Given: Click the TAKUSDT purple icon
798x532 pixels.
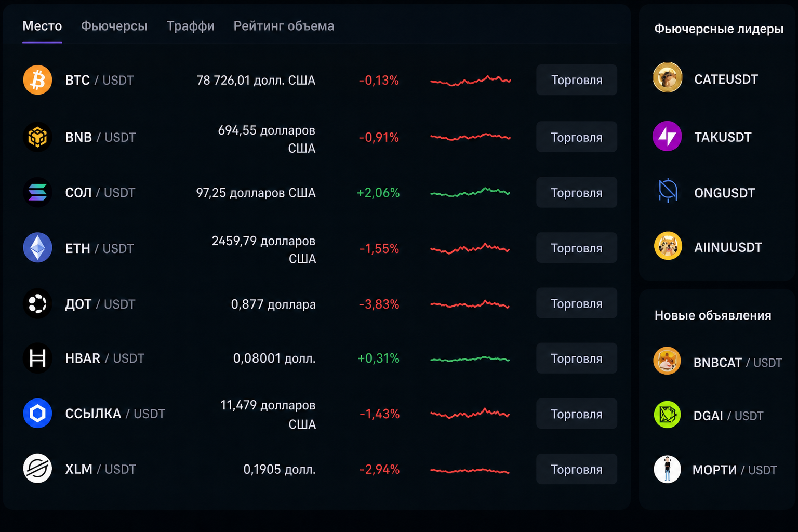Looking at the screenshot, I should point(668,136).
